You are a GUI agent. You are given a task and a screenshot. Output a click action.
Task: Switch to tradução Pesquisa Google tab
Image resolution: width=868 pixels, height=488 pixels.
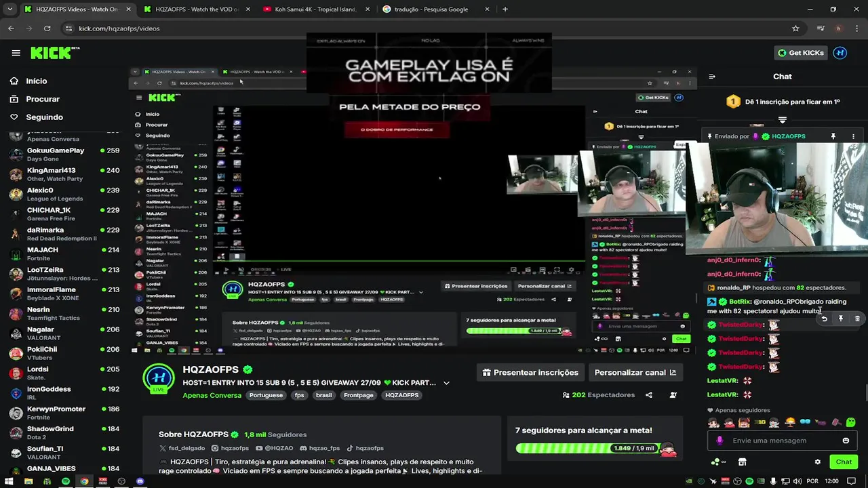click(x=435, y=9)
